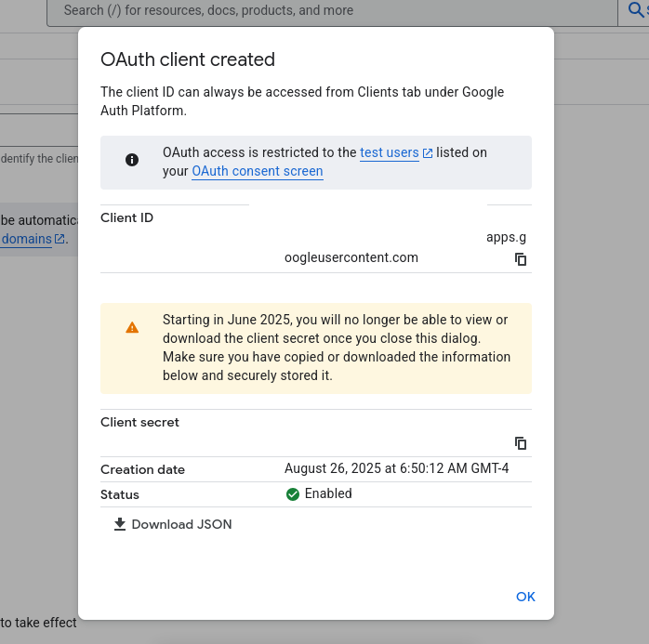
Task: Open the OAuth consent screen link
Action: coord(258,171)
